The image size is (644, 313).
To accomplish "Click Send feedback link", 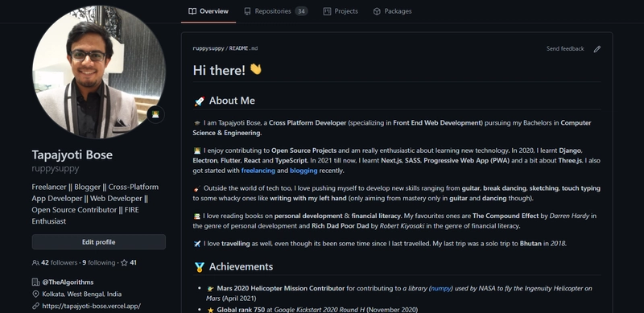I will tap(565, 48).
